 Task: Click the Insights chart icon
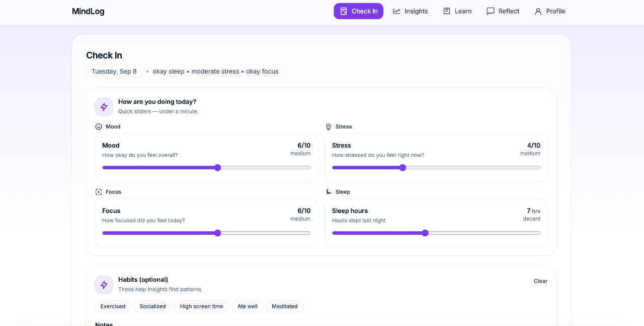coord(396,11)
